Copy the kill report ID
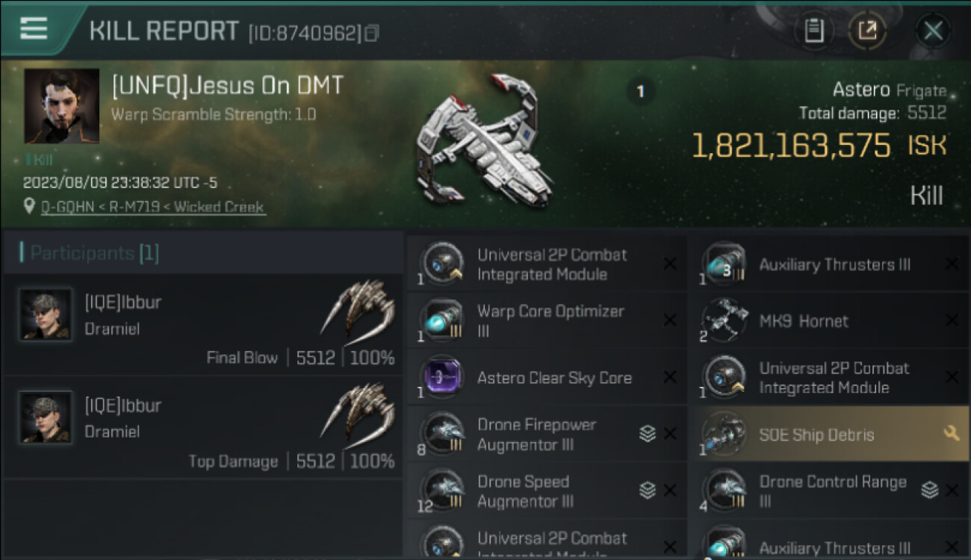The height and width of the screenshot is (560, 971). click(372, 33)
